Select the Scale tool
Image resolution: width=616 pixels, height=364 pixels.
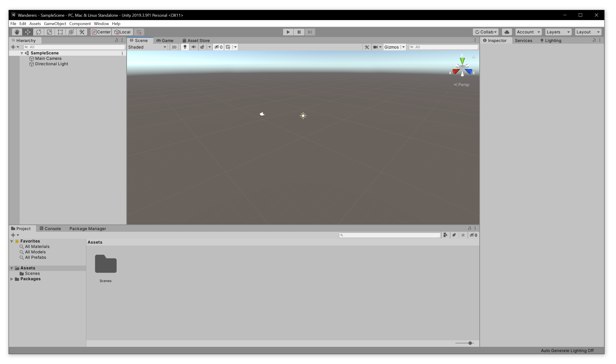pyautogui.click(x=49, y=32)
